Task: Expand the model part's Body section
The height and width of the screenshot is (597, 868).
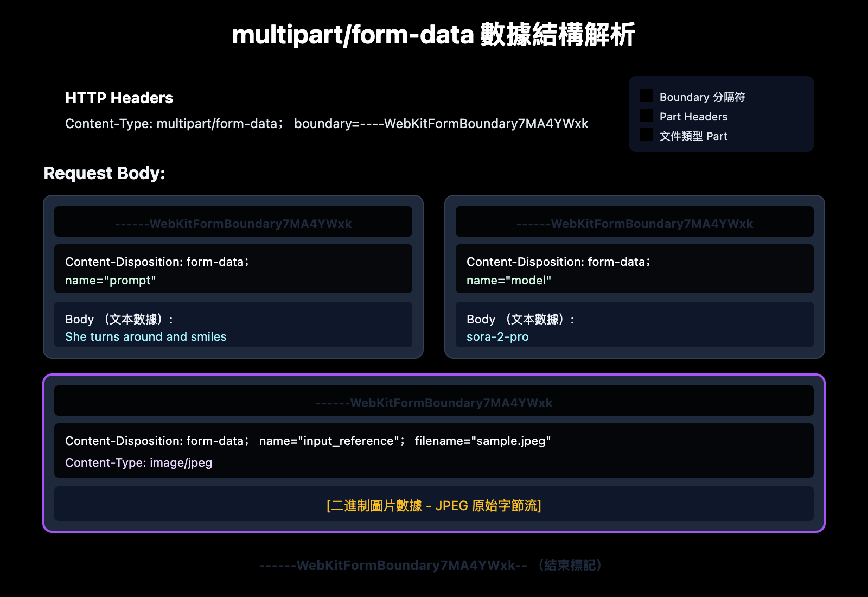Action: coord(635,325)
